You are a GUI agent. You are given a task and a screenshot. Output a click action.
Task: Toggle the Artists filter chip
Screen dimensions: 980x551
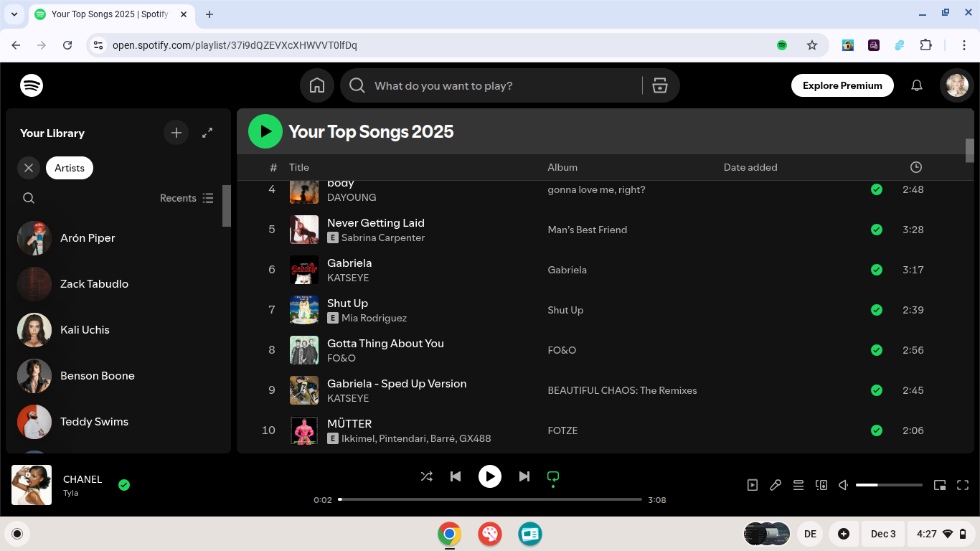click(70, 168)
